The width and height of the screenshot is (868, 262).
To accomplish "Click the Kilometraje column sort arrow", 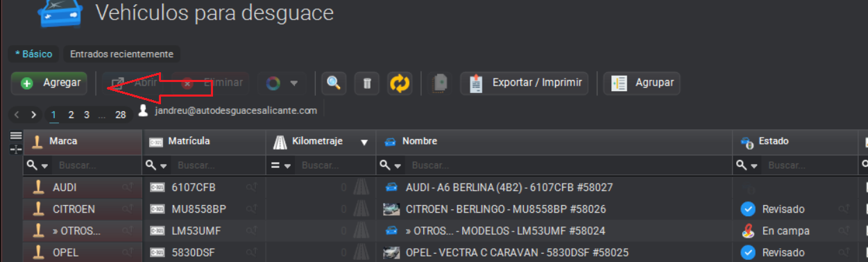I will [x=364, y=142].
